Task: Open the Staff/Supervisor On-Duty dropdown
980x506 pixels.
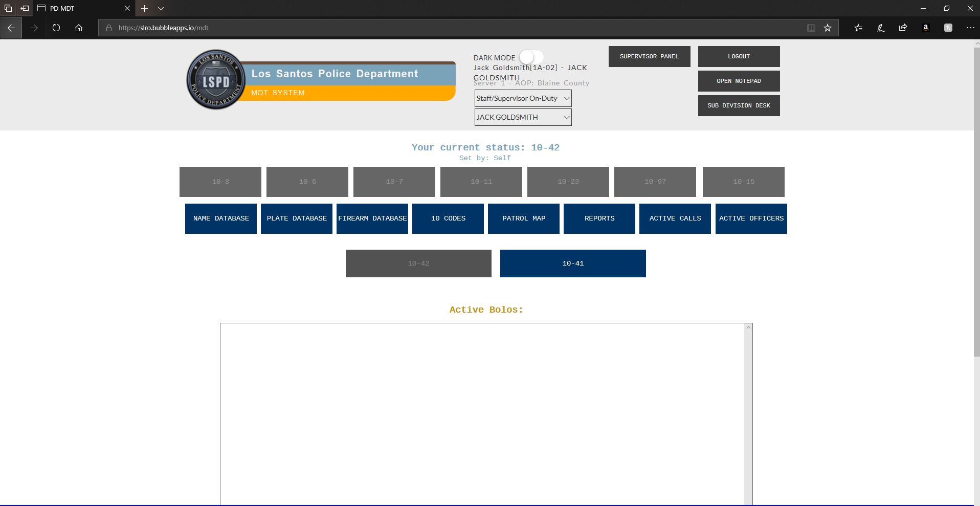Action: pyautogui.click(x=523, y=98)
